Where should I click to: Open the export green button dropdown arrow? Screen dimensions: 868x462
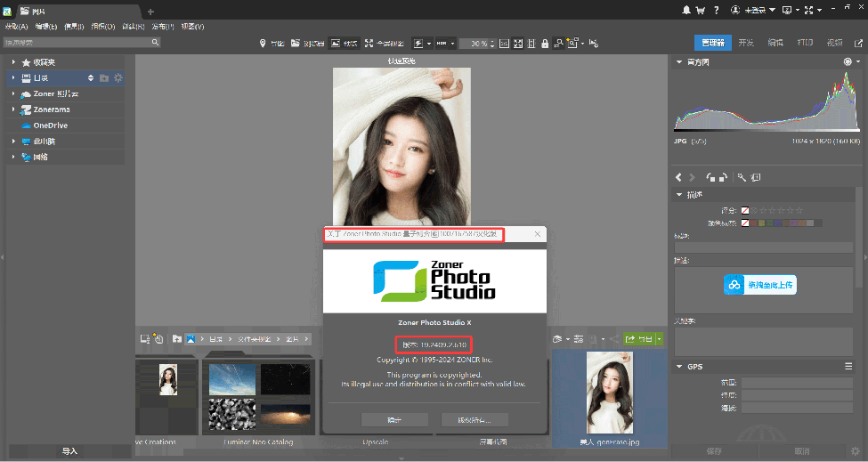[x=659, y=338]
